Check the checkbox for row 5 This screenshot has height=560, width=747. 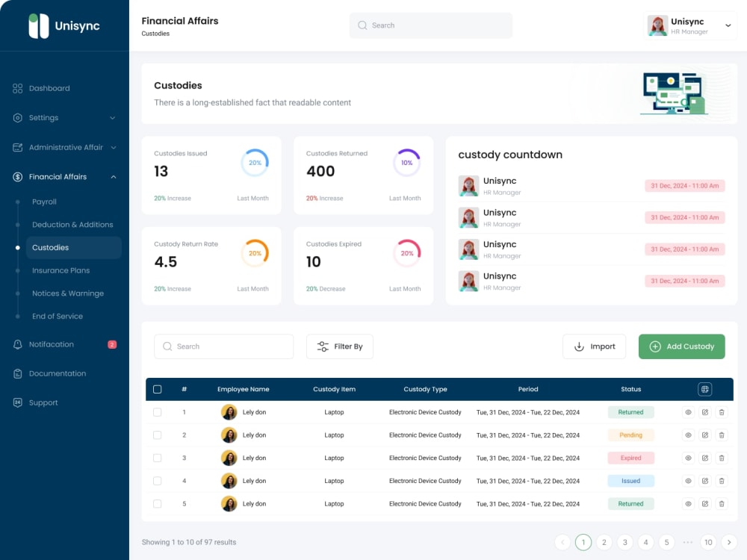157,504
